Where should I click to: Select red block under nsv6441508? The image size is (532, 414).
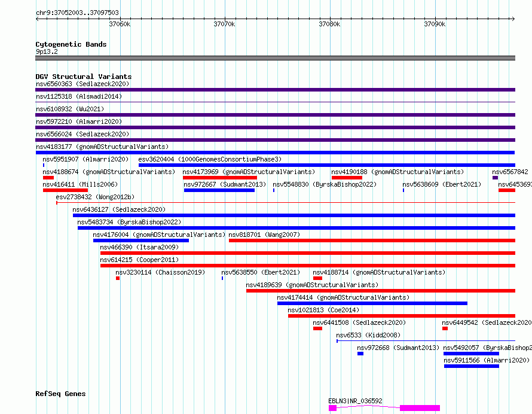pos(317,328)
